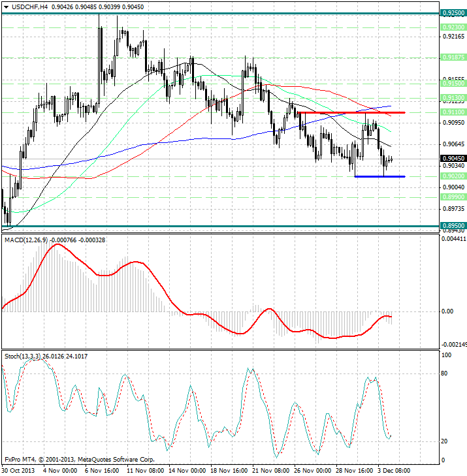
Task: Select the 0.89900 price level label
Action: click(x=453, y=197)
